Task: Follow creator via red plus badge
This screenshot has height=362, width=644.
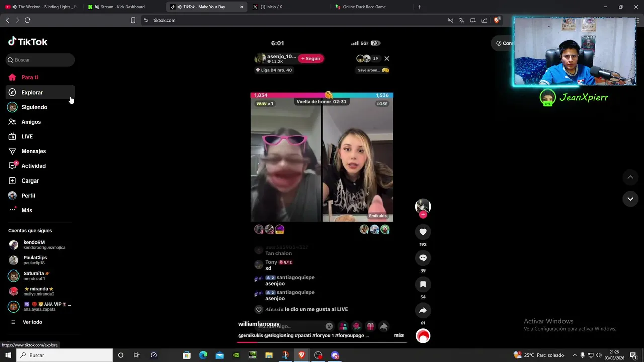Action: click(423, 215)
